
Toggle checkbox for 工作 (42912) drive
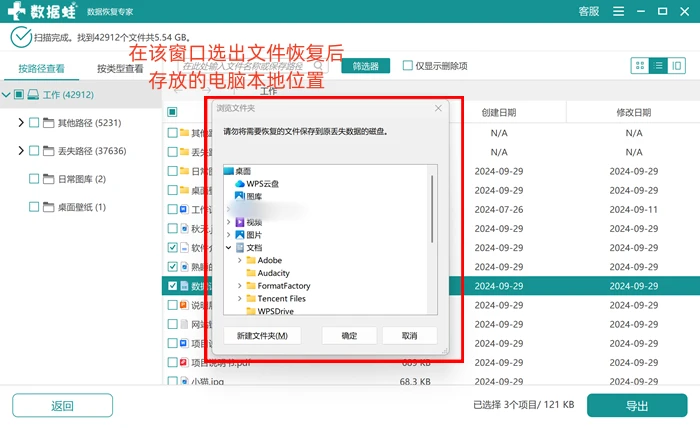pyautogui.click(x=19, y=94)
